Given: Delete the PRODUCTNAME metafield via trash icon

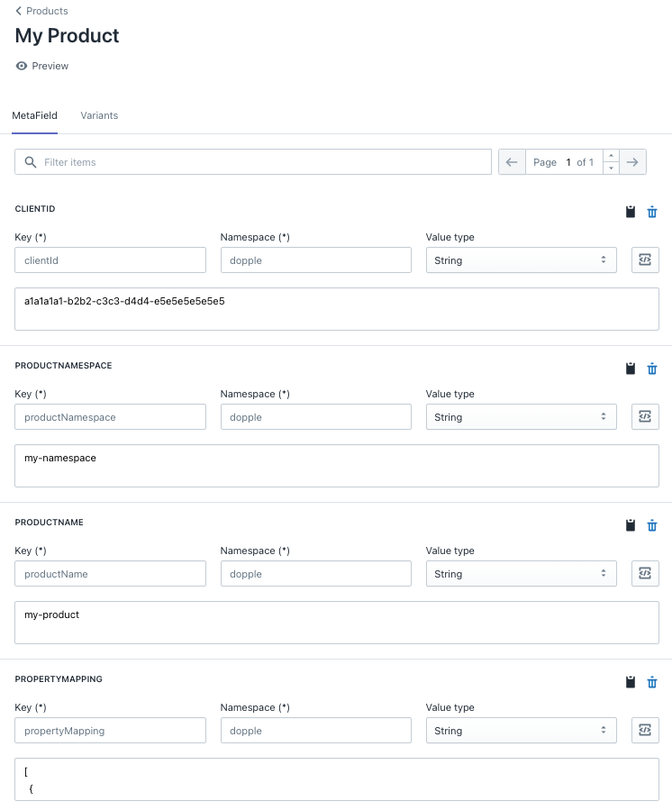Looking at the screenshot, I should [652, 525].
